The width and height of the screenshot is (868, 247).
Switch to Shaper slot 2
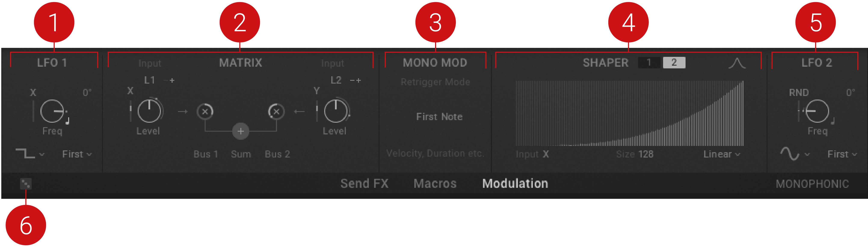674,63
